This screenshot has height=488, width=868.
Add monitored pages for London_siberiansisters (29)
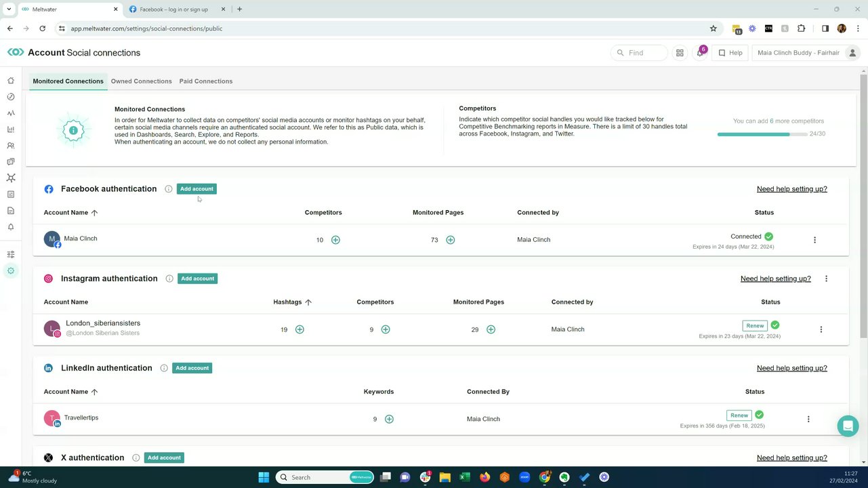coord(491,329)
